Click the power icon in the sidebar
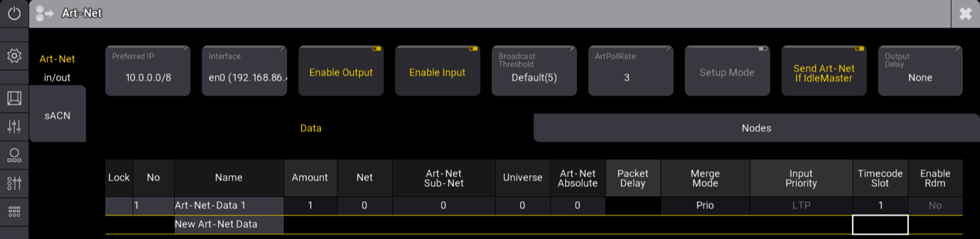The height and width of the screenshot is (239, 980). (14, 13)
